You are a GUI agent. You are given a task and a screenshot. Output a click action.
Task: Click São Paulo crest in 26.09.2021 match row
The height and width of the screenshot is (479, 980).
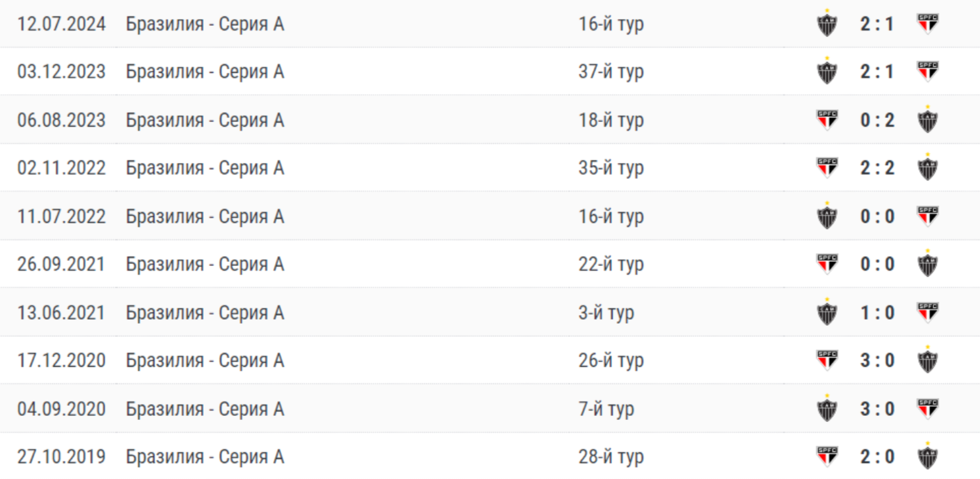pos(827,264)
